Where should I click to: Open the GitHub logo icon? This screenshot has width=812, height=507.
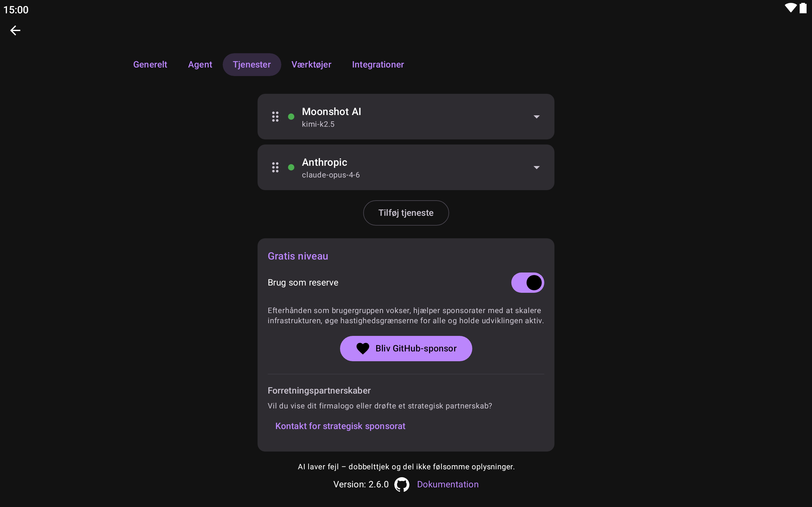point(402,485)
